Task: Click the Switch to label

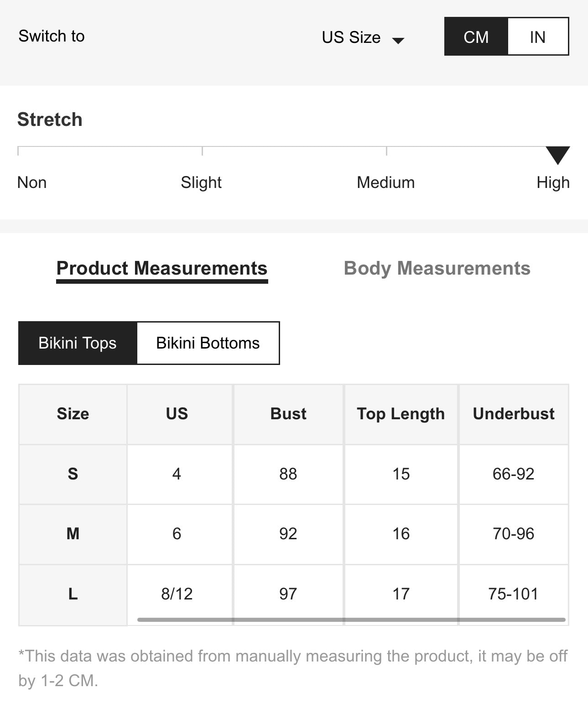Action: tap(52, 36)
